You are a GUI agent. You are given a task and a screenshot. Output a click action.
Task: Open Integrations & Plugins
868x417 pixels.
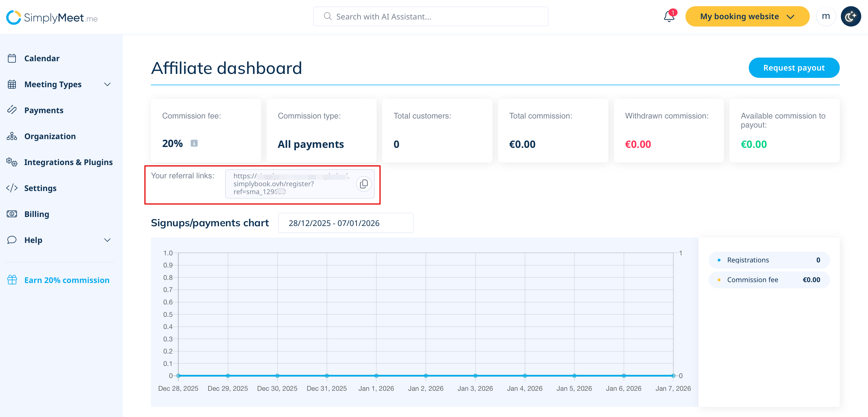[x=68, y=162]
